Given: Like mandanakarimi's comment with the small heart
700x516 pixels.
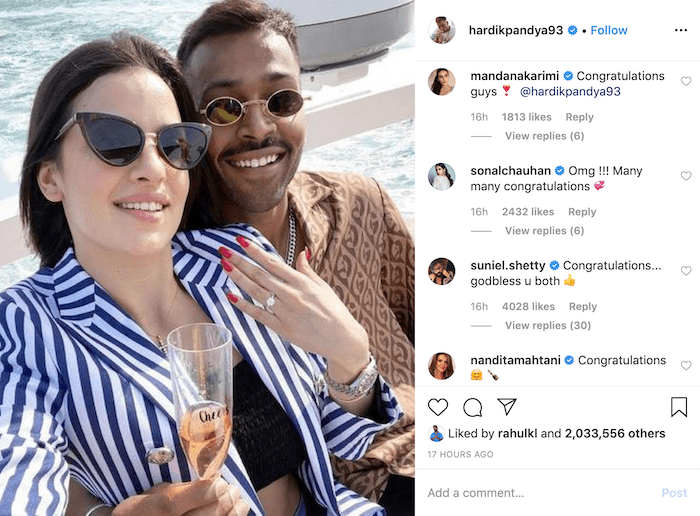Looking at the screenshot, I should coord(686,81).
